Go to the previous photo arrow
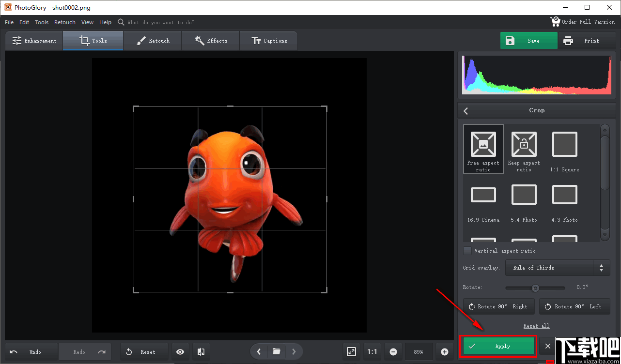Screen dimensions: 621x364 (259, 351)
